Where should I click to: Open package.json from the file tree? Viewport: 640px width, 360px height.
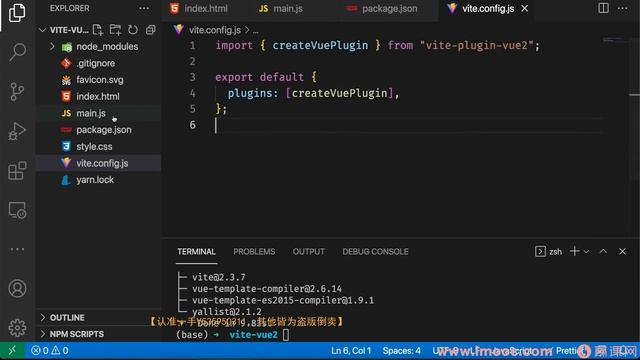(x=99, y=130)
